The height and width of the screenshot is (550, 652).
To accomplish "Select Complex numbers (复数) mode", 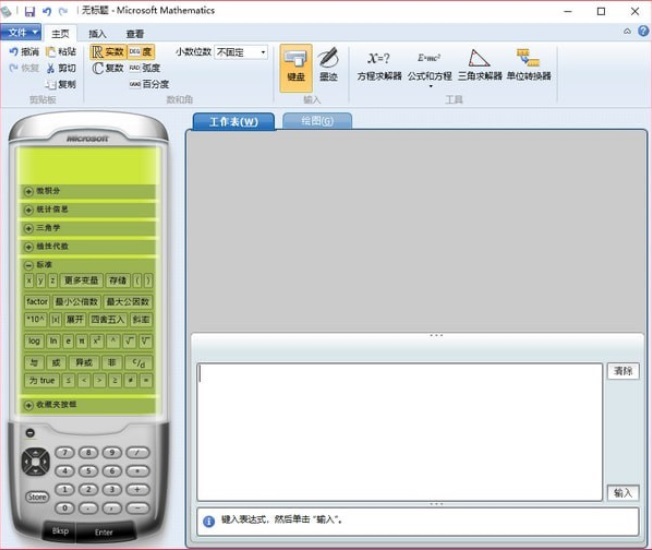I will (x=108, y=68).
